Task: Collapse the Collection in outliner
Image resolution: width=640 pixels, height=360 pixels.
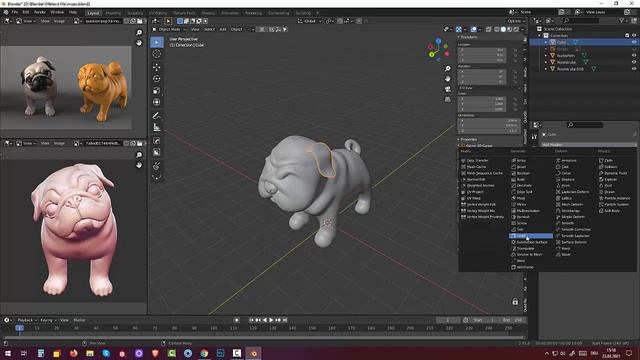Action: point(540,36)
